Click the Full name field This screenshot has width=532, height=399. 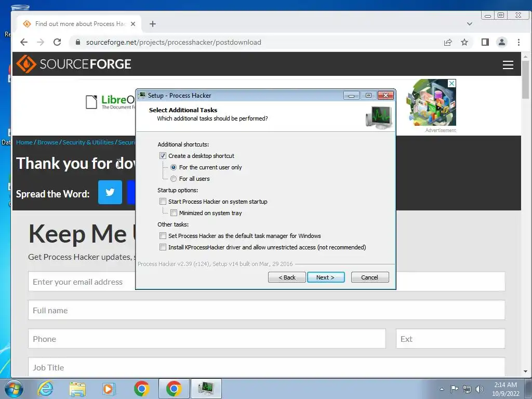267,310
